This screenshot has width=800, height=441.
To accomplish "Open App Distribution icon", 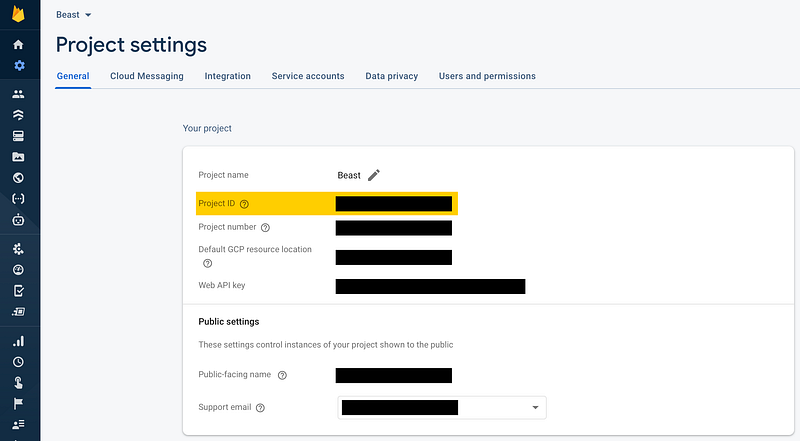I will (18, 312).
